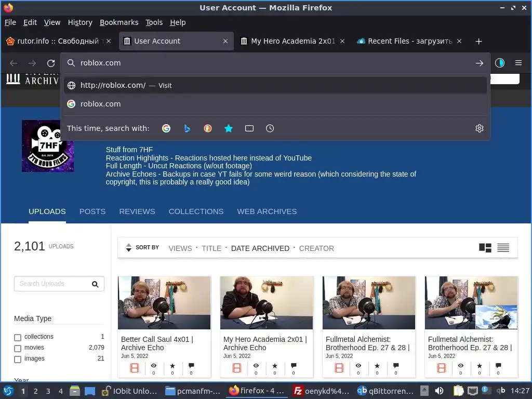Go forward using the forward arrow
This screenshot has width=532, height=399.
32,63
